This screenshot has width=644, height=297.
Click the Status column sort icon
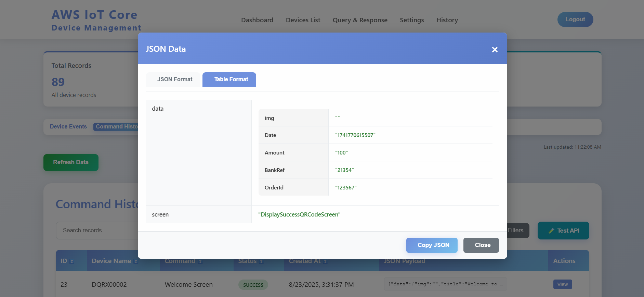(261, 261)
